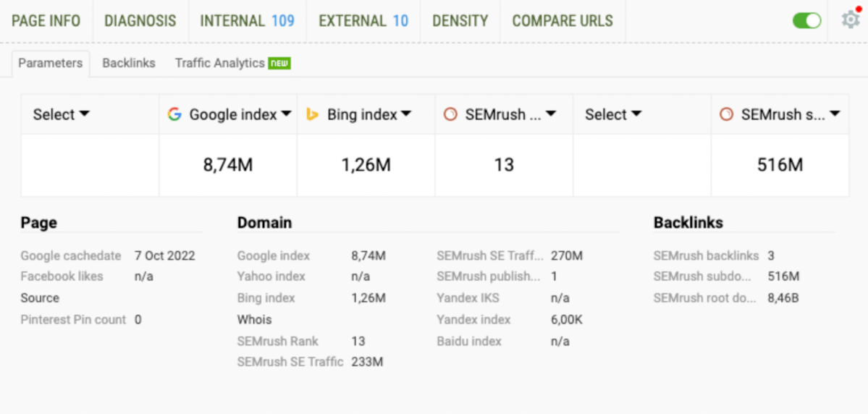Viewport: 868px width, 414px height.
Task: Toggle the green SEOquake on/off switch
Action: (x=806, y=20)
